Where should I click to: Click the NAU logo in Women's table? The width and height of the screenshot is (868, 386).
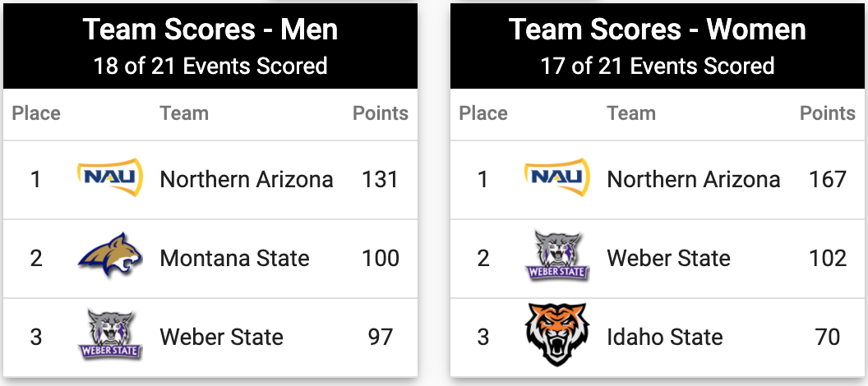557,177
